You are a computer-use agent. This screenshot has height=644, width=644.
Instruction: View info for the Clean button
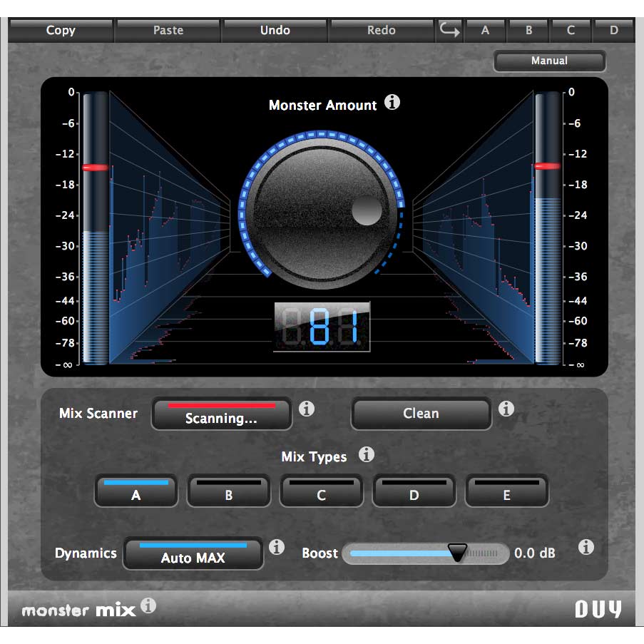(507, 409)
